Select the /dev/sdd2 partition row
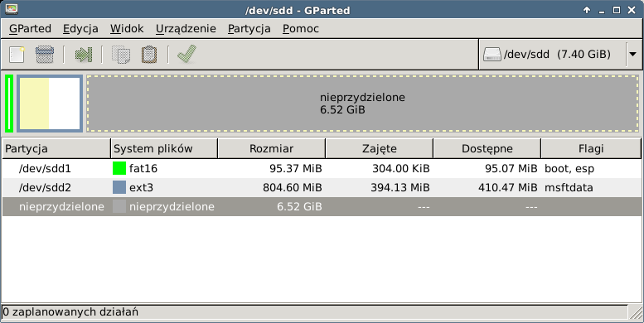644x323 pixels. coord(322,187)
